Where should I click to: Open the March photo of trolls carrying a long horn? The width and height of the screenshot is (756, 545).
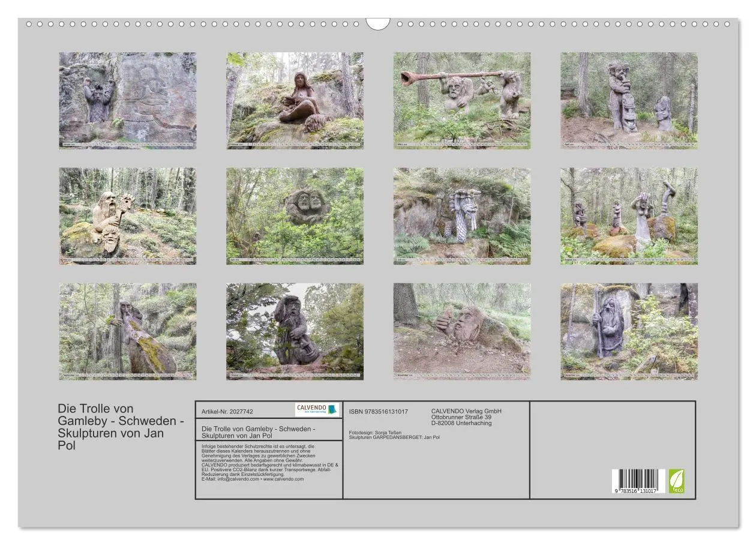pos(462,101)
